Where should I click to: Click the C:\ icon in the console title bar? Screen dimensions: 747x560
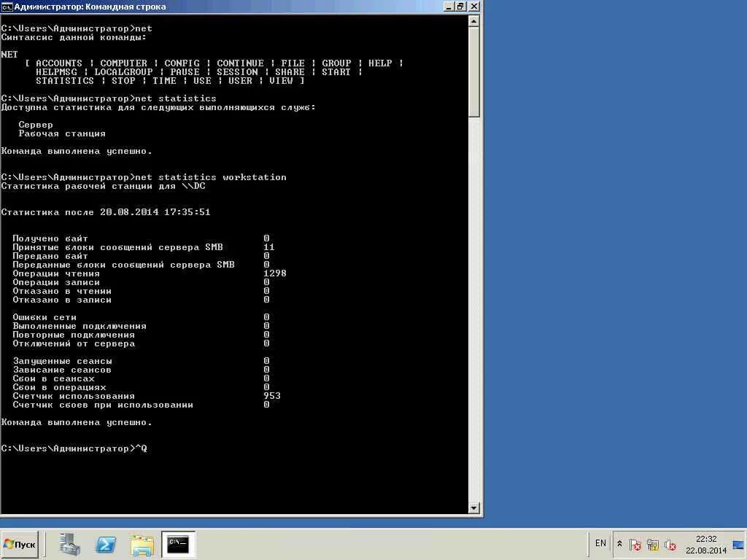point(7,6)
